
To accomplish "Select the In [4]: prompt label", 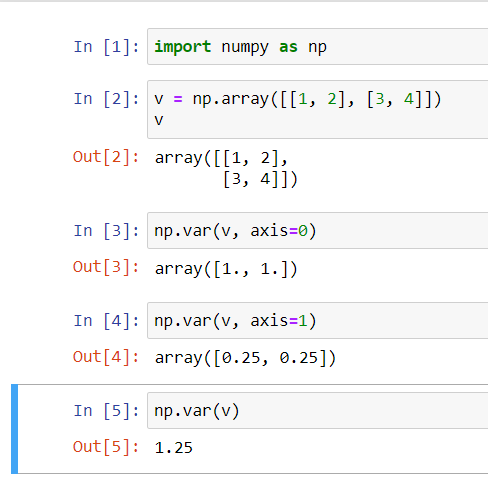I will (x=106, y=321).
